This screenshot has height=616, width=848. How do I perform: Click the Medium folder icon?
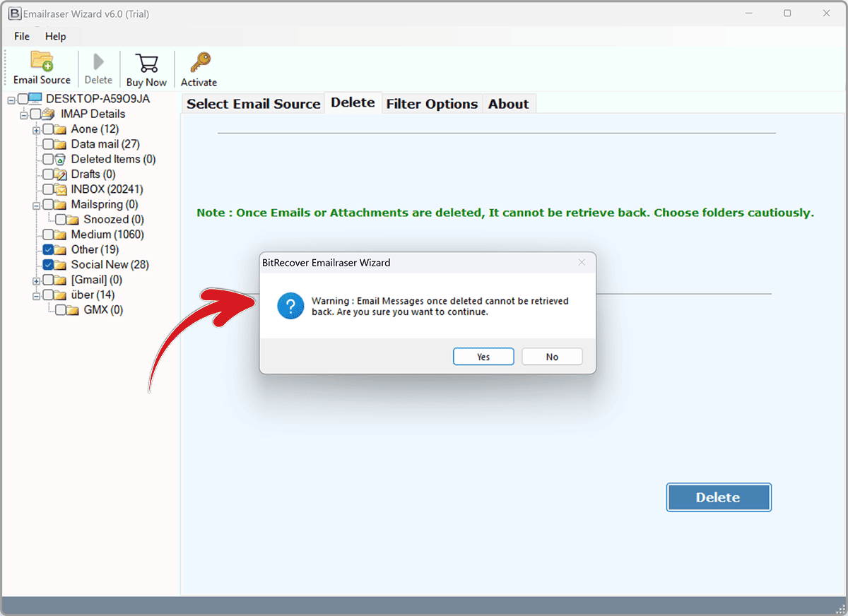(x=61, y=235)
